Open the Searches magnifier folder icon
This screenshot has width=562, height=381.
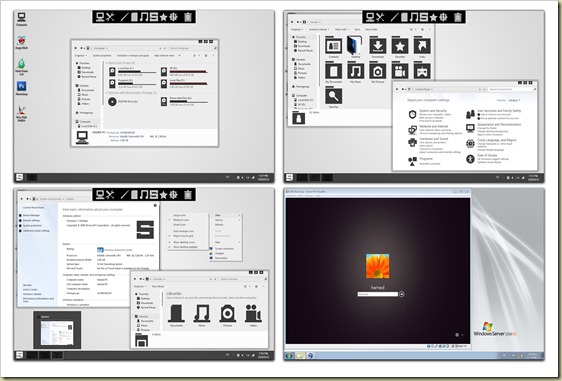click(333, 97)
